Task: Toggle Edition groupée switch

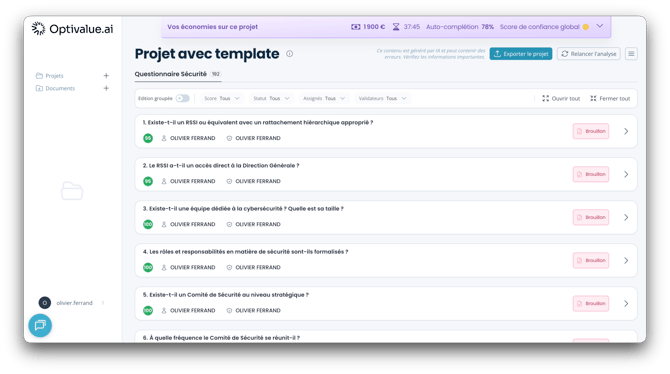Action: pyautogui.click(x=183, y=98)
